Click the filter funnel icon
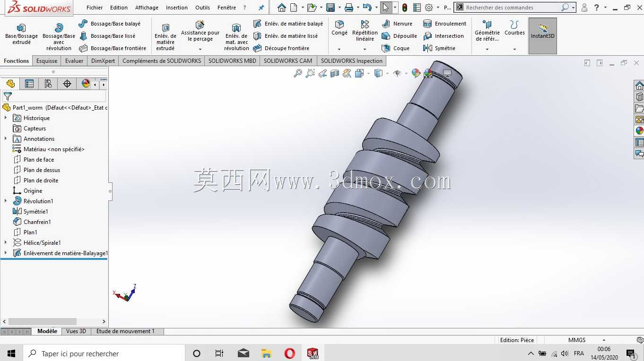 tap(8, 96)
